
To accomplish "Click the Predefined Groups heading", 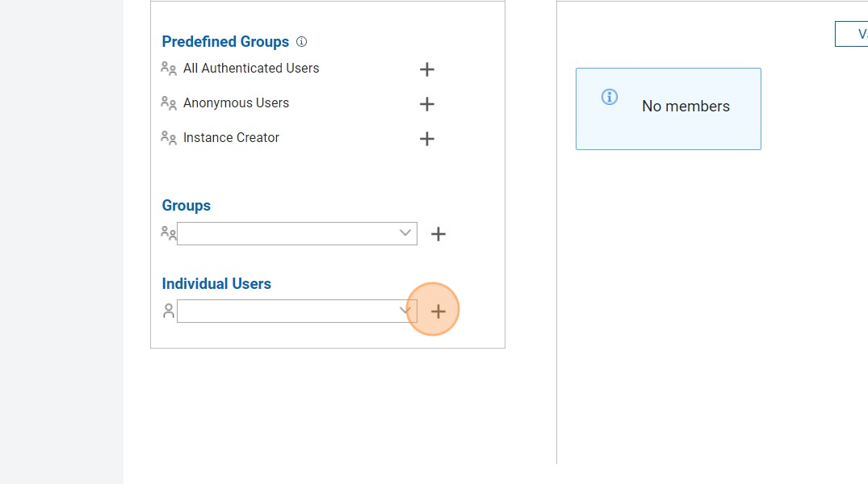I will point(225,42).
